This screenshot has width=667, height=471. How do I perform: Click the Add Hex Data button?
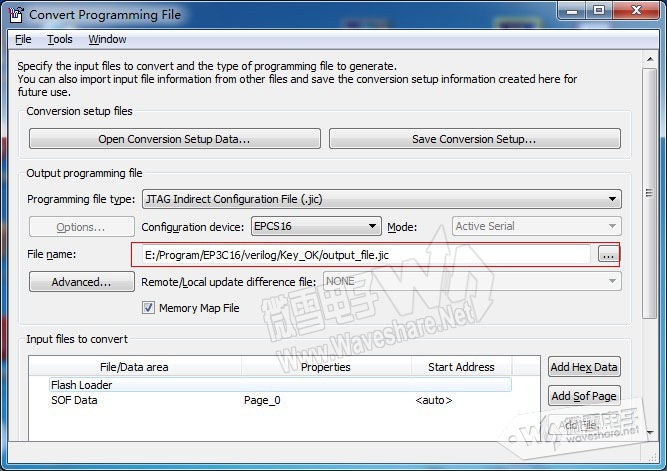click(x=584, y=367)
